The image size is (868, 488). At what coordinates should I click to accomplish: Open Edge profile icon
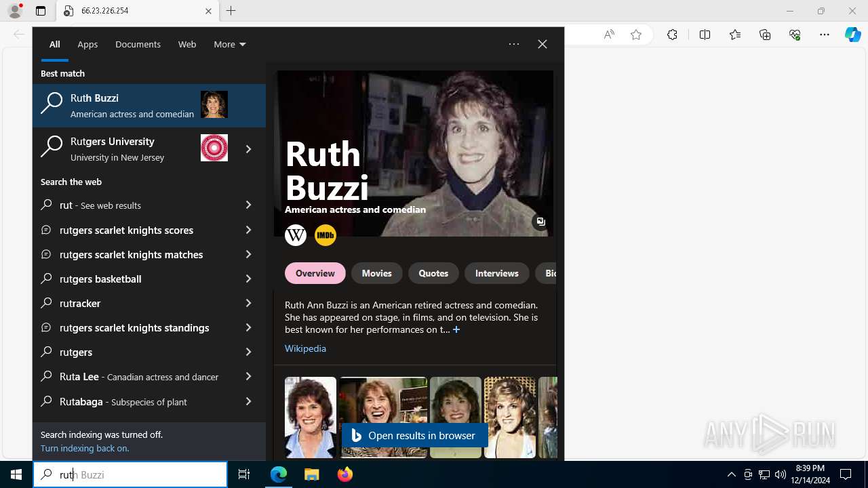[x=15, y=11]
